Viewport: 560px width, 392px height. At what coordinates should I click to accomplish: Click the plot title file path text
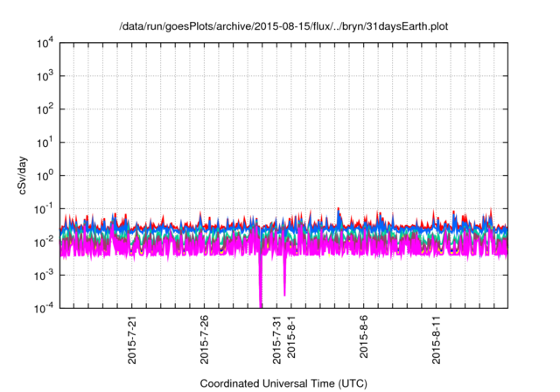pos(283,28)
